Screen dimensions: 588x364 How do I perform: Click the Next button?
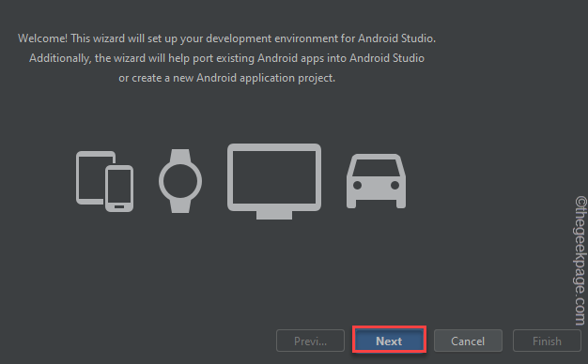tap(389, 341)
